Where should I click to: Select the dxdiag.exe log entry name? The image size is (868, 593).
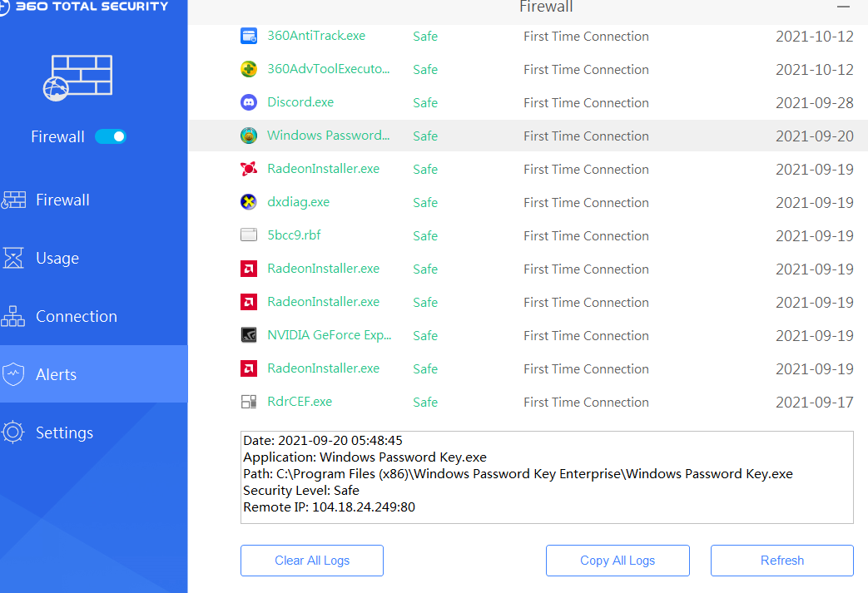click(x=299, y=202)
